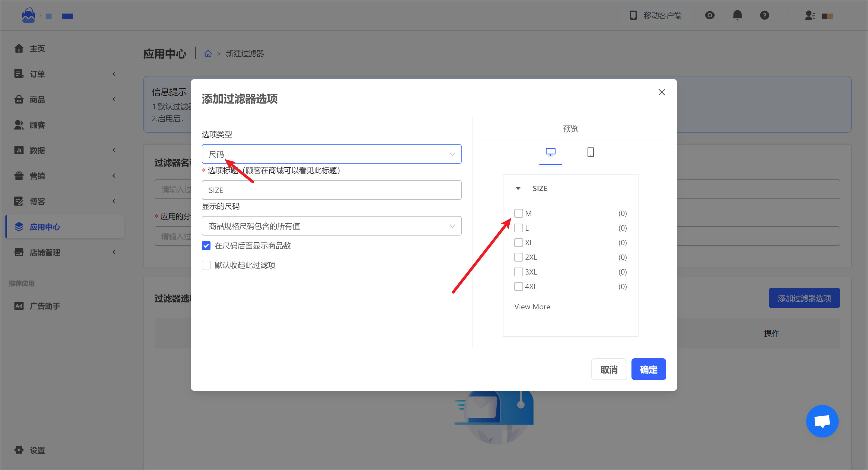Click the 确定 confirm button

648,369
